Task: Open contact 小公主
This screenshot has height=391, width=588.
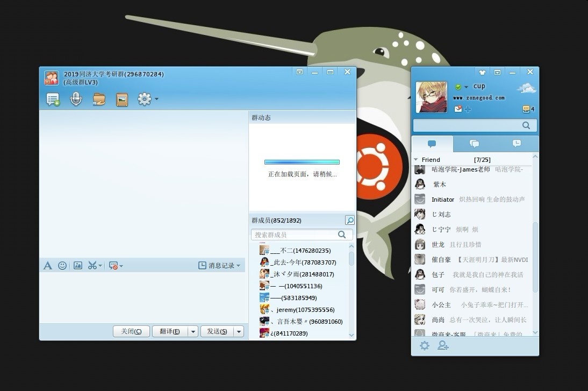Action: pyautogui.click(x=472, y=304)
